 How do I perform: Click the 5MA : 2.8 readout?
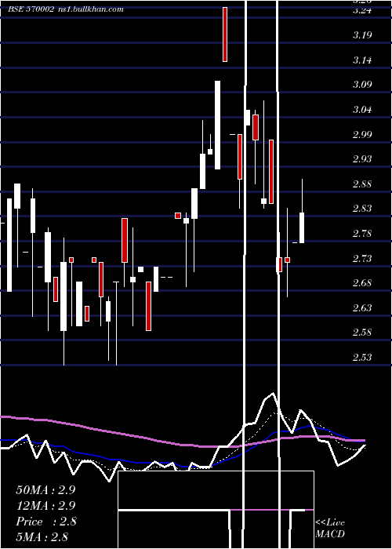point(42,536)
